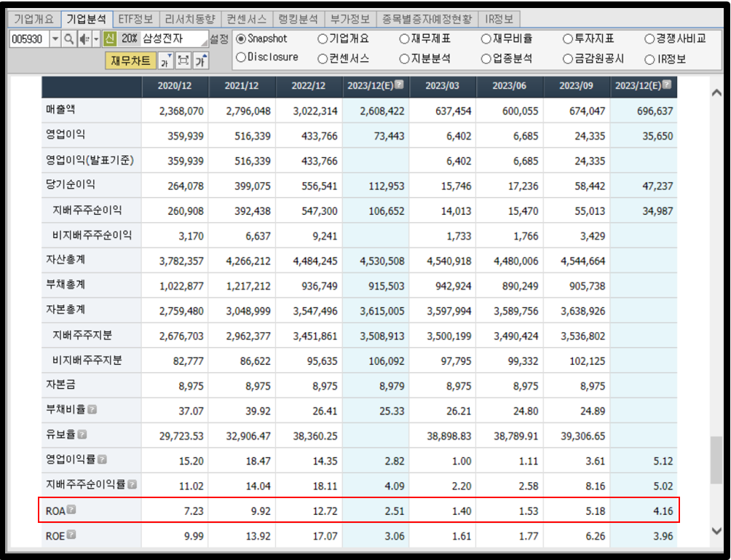Open the stock code dropdown arrow

click(x=55, y=39)
